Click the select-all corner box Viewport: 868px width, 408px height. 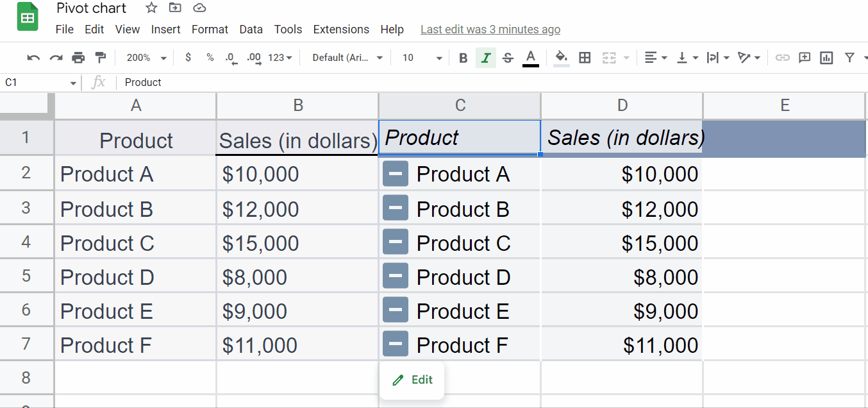(26, 106)
